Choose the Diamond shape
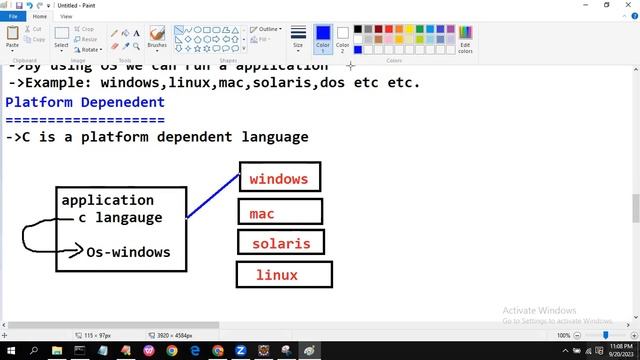This screenshot has height=360, width=640. (188, 40)
